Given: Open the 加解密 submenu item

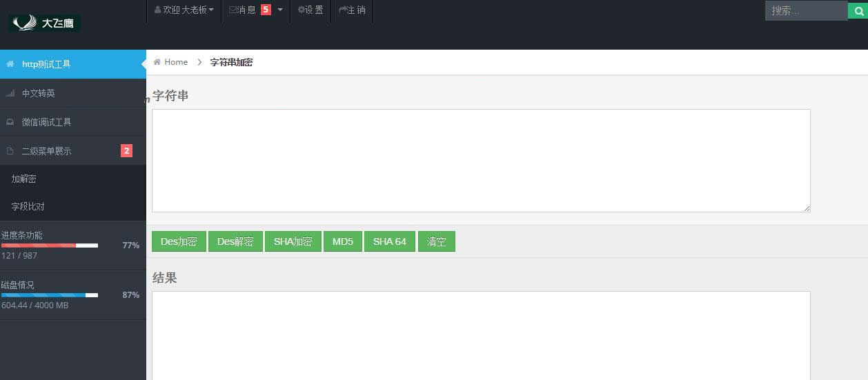Looking at the screenshot, I should tap(73, 179).
